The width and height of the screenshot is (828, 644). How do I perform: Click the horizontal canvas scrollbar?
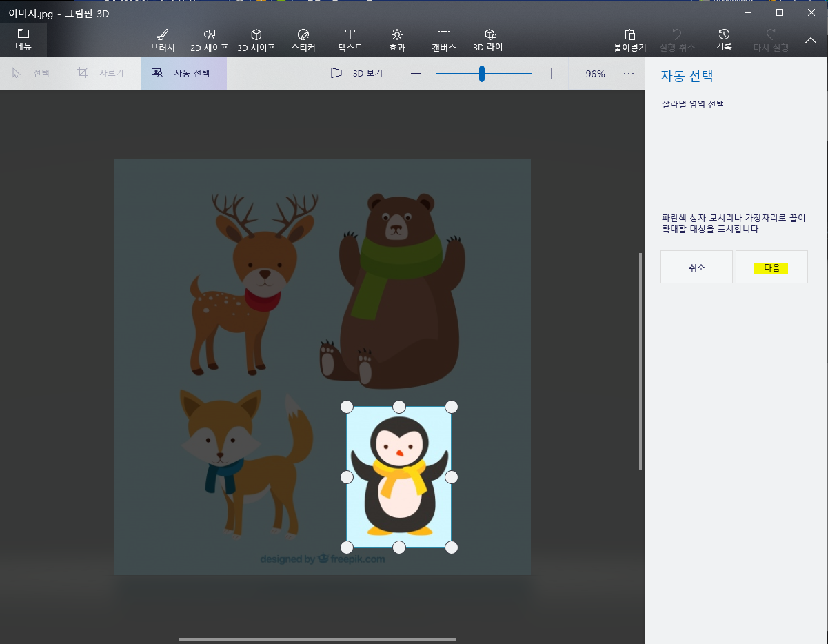[x=317, y=639]
